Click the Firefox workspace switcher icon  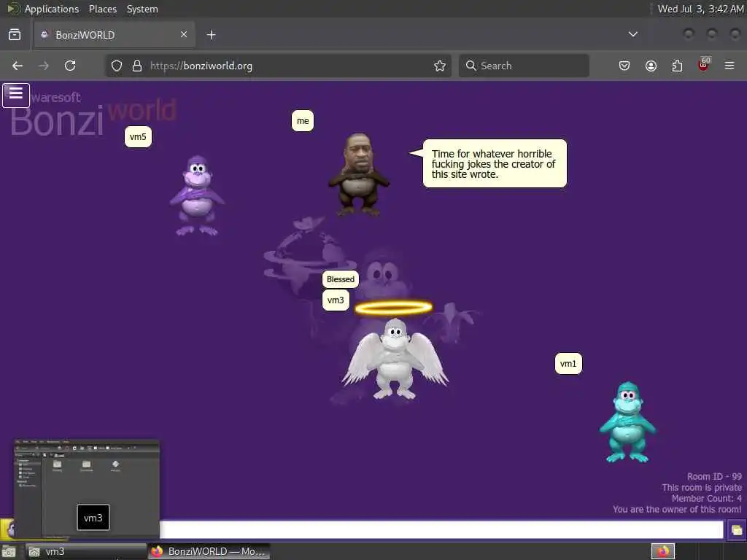coord(663,551)
